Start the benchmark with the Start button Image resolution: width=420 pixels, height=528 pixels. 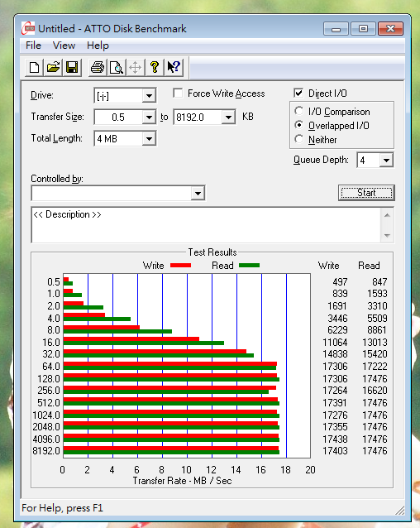[366, 193]
